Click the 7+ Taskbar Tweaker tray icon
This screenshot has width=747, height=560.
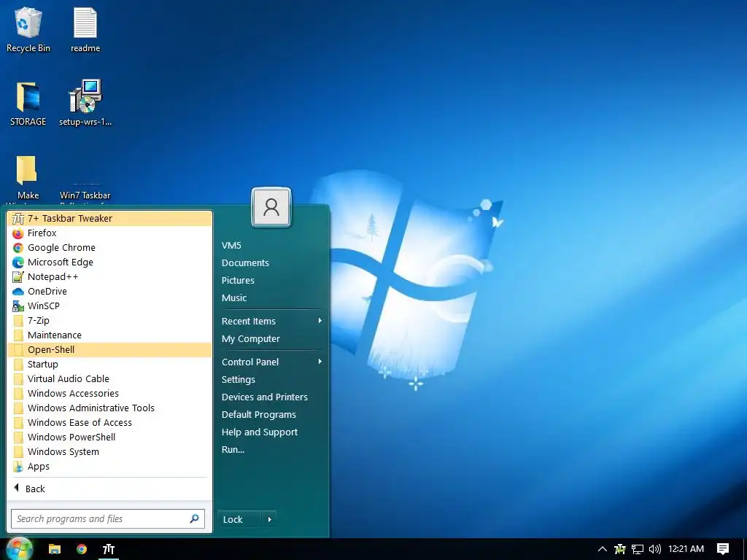620,549
